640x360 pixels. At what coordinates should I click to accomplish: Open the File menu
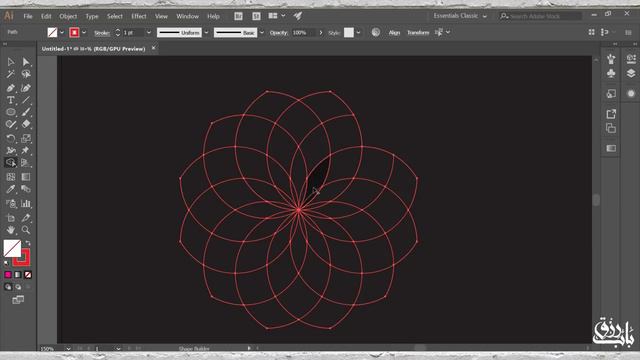coord(28,16)
